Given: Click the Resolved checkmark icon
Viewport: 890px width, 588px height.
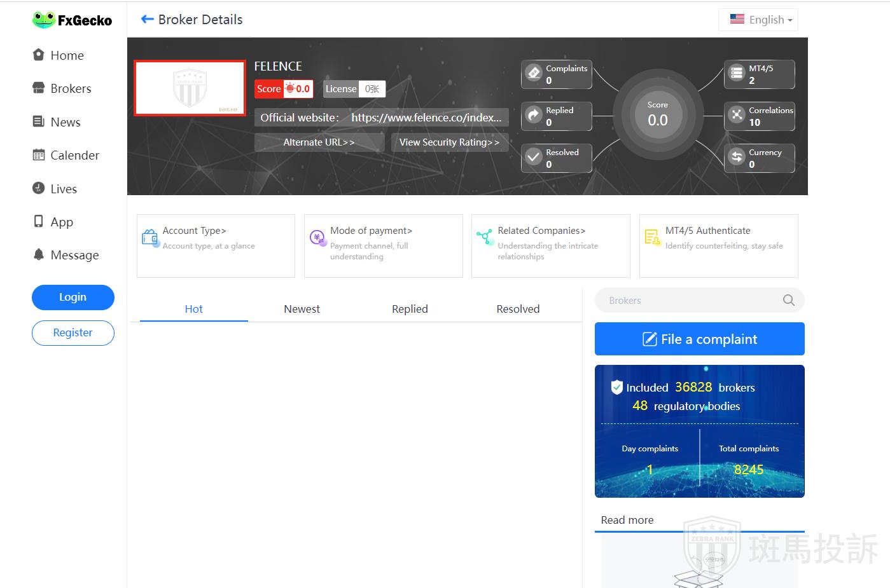Looking at the screenshot, I should [534, 157].
